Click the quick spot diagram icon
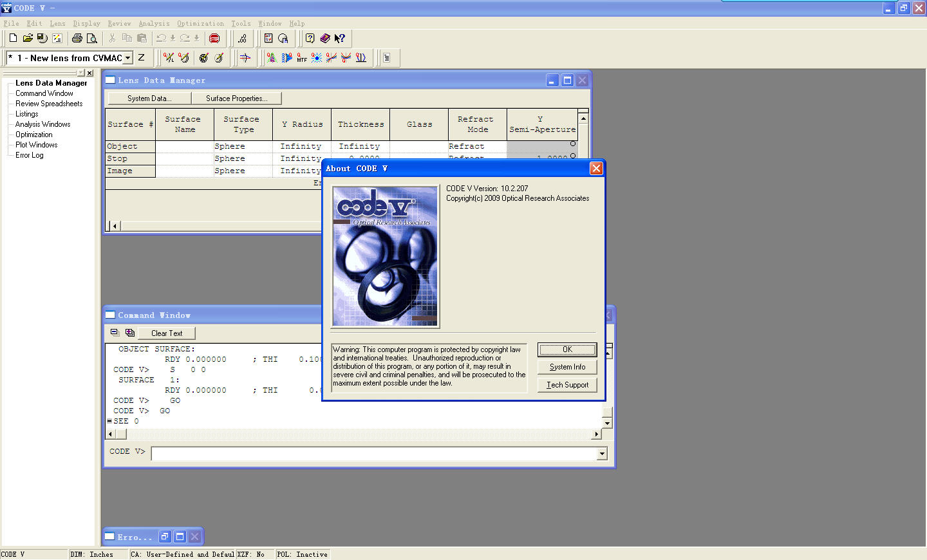The width and height of the screenshot is (927, 560). pyautogui.click(x=317, y=57)
